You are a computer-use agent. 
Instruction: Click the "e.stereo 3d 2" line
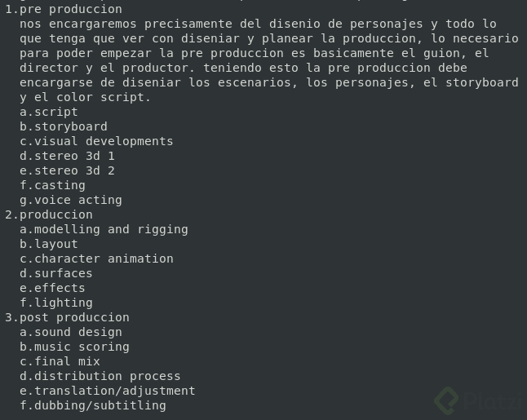67,170
